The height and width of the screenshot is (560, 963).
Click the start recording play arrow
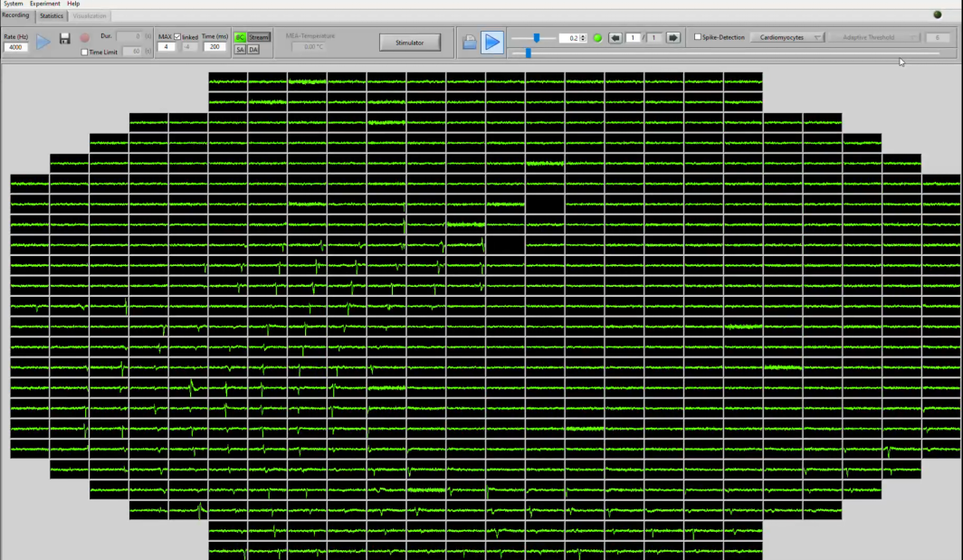click(x=43, y=41)
